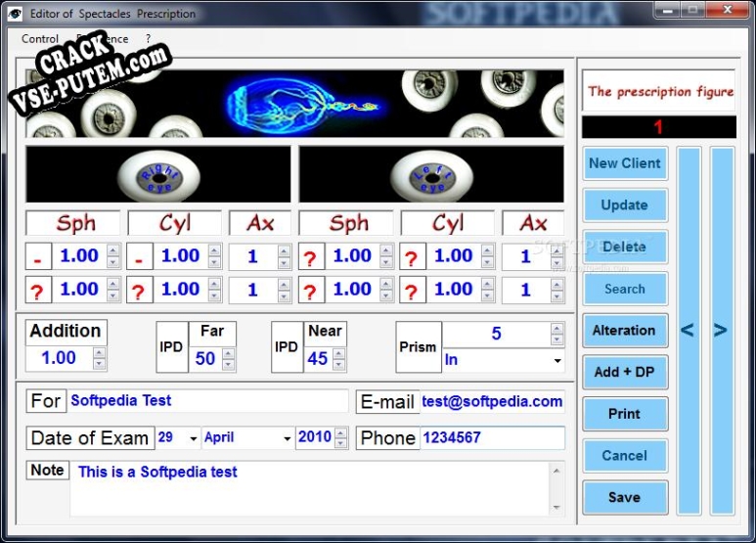Click the previous record arrow button

[688, 331]
